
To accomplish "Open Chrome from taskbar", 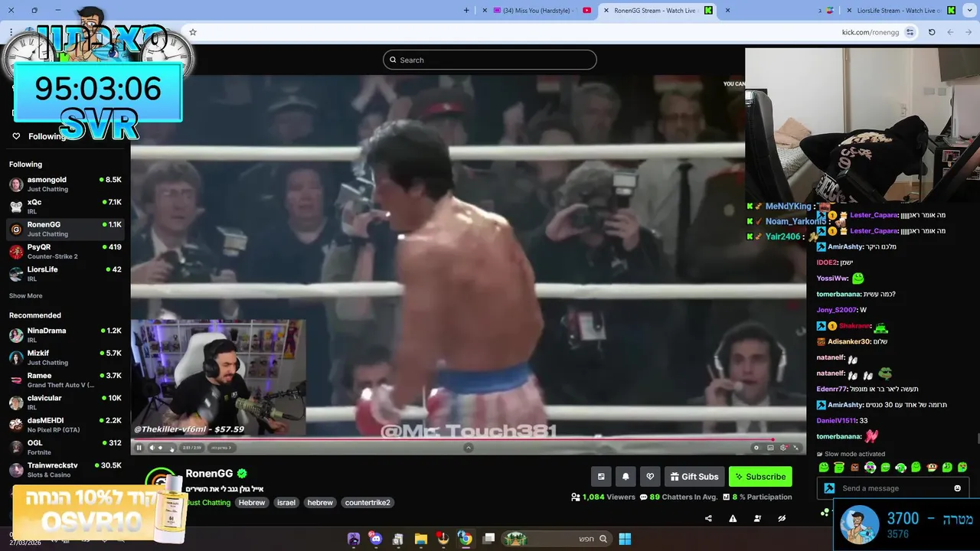I will 465,539.
